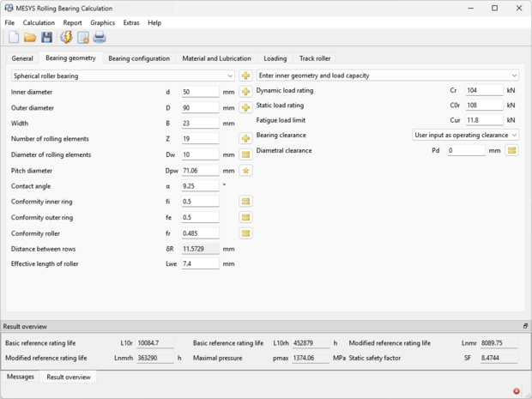
Task: Run calculation using the lightning gear icon
Action: pyautogui.click(x=66, y=37)
